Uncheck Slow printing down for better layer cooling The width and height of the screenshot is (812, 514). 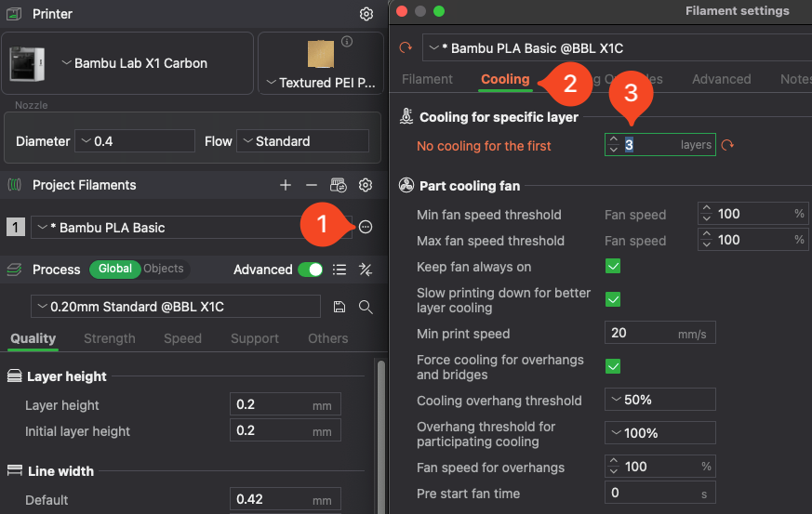613,299
